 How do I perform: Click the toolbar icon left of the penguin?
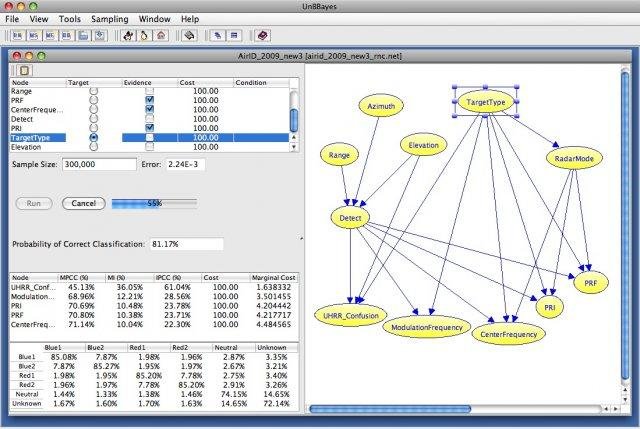pos(128,36)
